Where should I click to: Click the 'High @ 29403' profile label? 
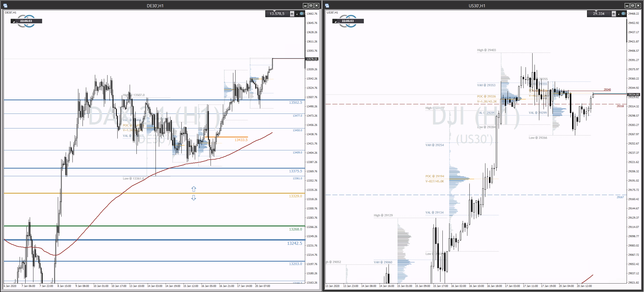(487, 50)
